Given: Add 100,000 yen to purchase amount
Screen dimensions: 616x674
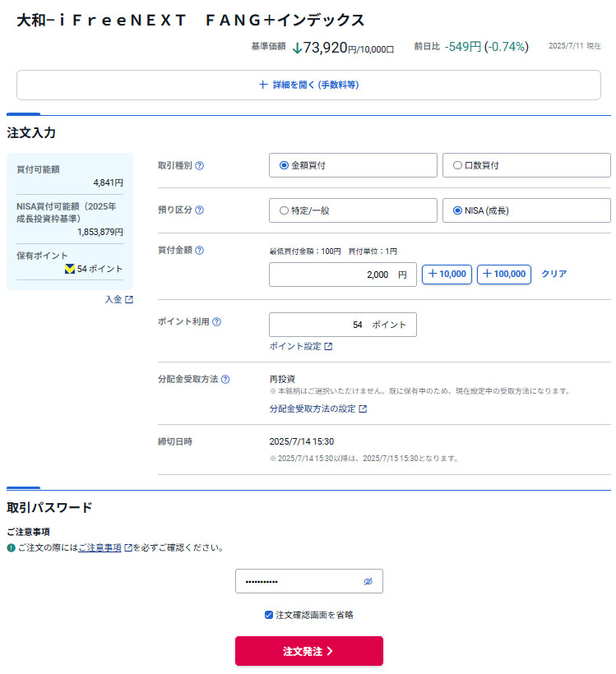Looking at the screenshot, I should pos(503,275).
